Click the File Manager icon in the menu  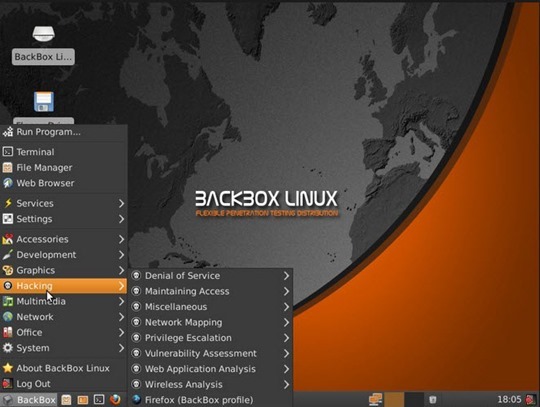8,167
